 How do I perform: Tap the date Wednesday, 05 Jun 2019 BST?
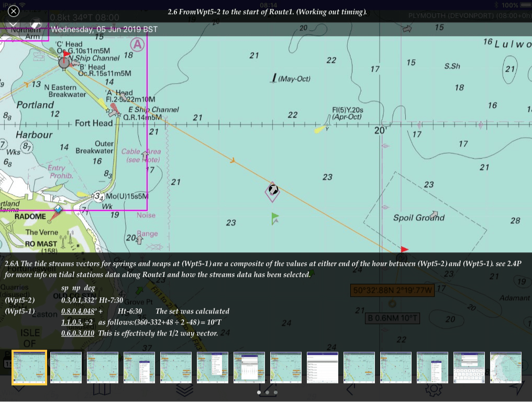pos(104,29)
